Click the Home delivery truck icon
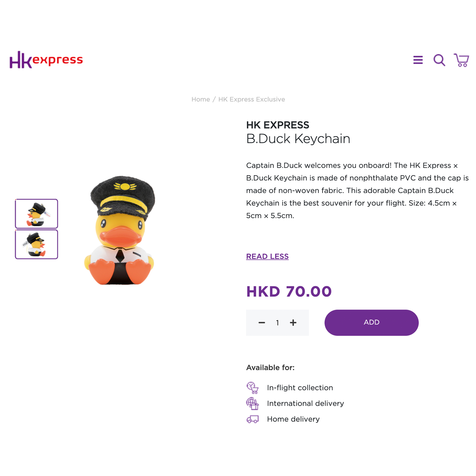The height and width of the screenshot is (476, 476). pyautogui.click(x=253, y=419)
